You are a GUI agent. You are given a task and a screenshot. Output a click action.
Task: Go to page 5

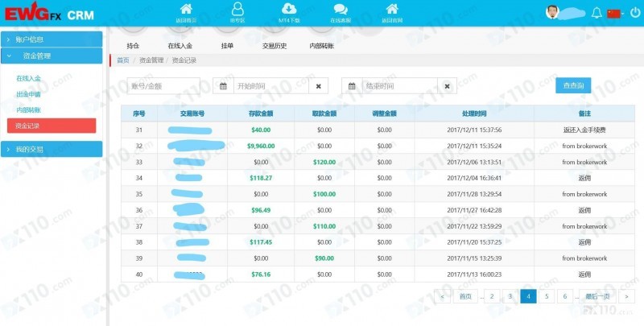[547, 296]
